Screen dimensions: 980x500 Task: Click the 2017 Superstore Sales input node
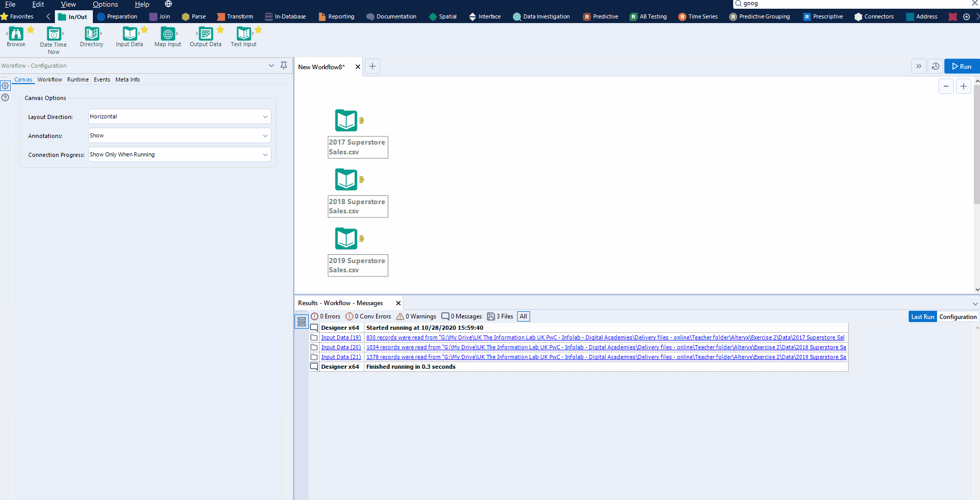tap(346, 121)
